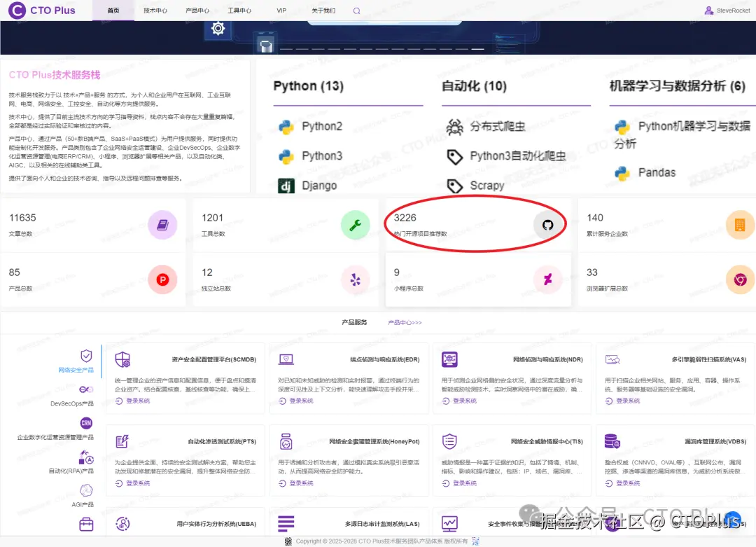
Task: Click the 11635 article count value
Action: point(22,218)
